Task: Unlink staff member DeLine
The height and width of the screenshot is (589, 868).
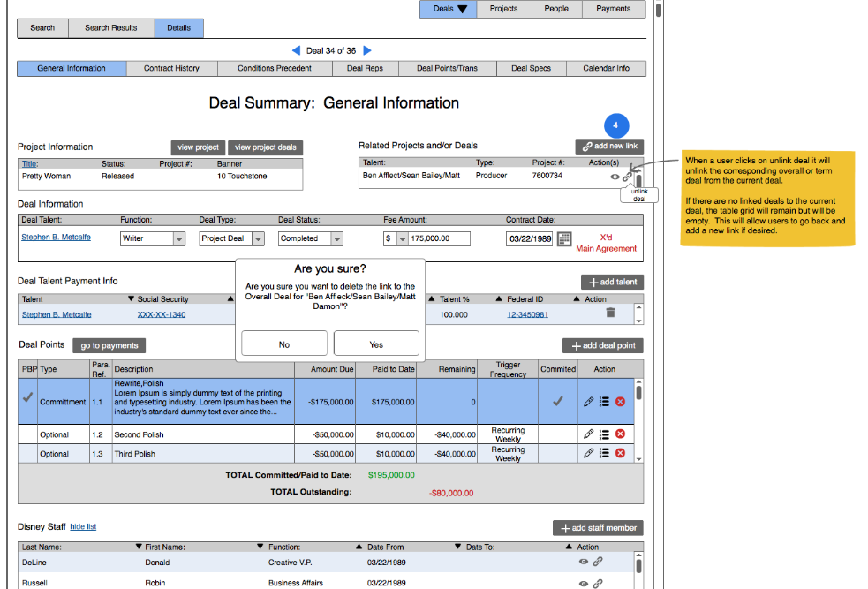Action: pos(598,562)
